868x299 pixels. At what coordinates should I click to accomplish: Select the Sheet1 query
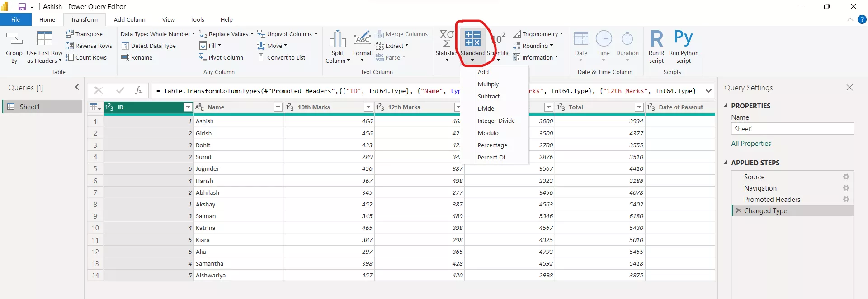click(x=43, y=107)
